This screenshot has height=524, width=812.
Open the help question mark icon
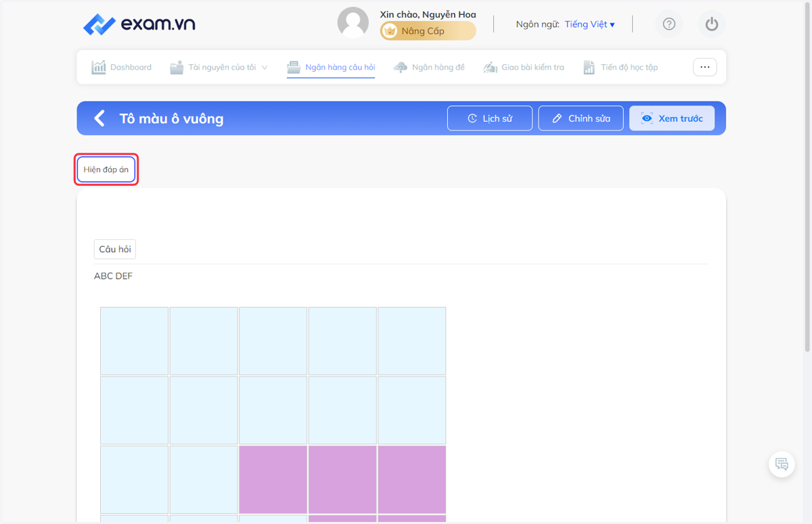(669, 24)
